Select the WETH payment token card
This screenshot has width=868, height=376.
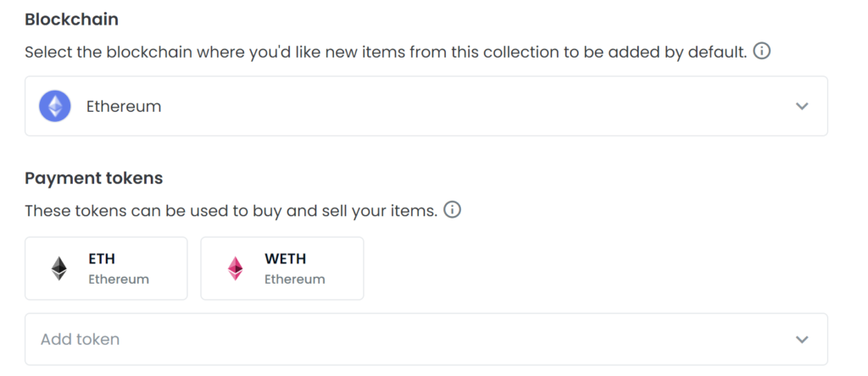coord(282,268)
